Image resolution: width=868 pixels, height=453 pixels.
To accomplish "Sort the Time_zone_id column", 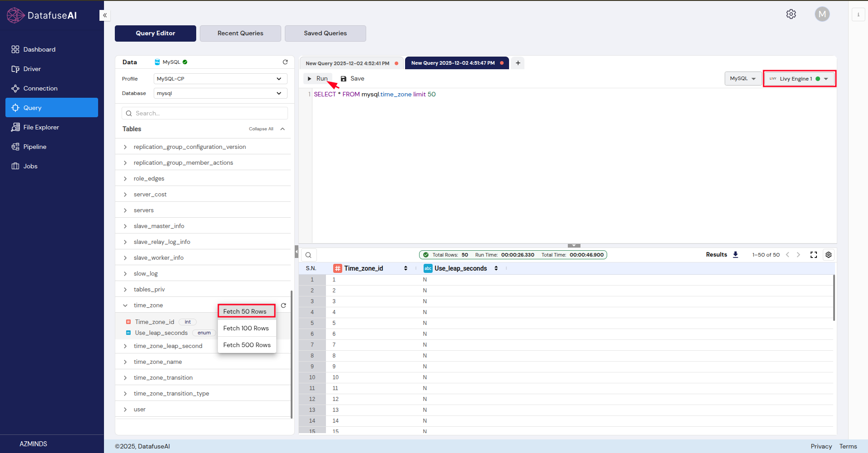I will click(x=405, y=268).
